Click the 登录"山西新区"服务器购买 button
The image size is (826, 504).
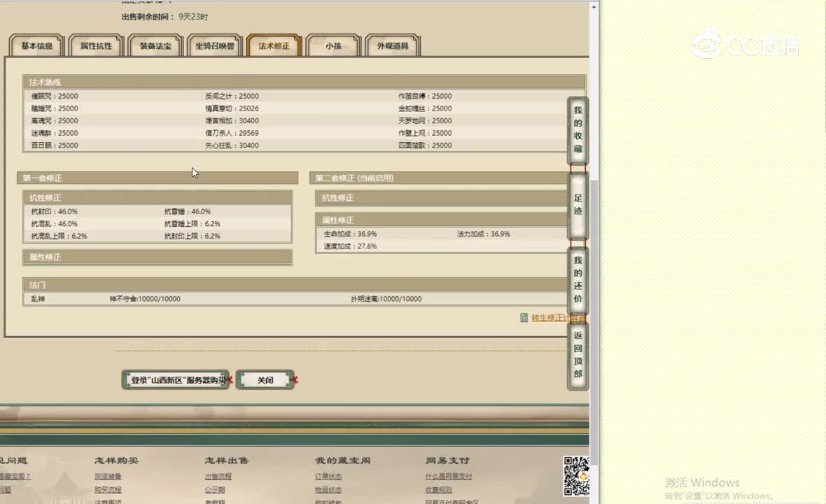click(176, 379)
